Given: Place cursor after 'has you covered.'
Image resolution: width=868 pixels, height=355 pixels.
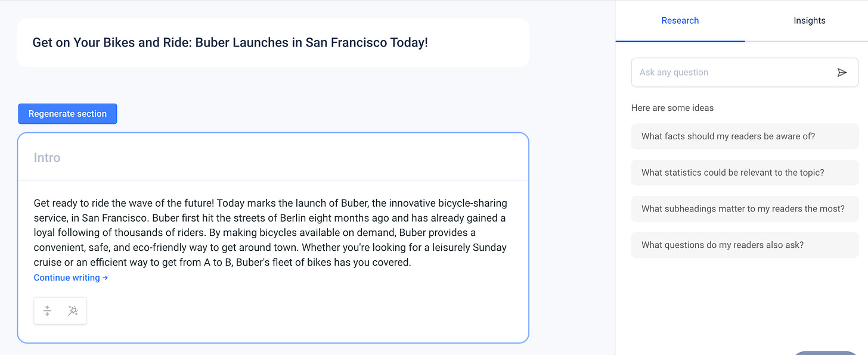Looking at the screenshot, I should pyautogui.click(x=412, y=263).
